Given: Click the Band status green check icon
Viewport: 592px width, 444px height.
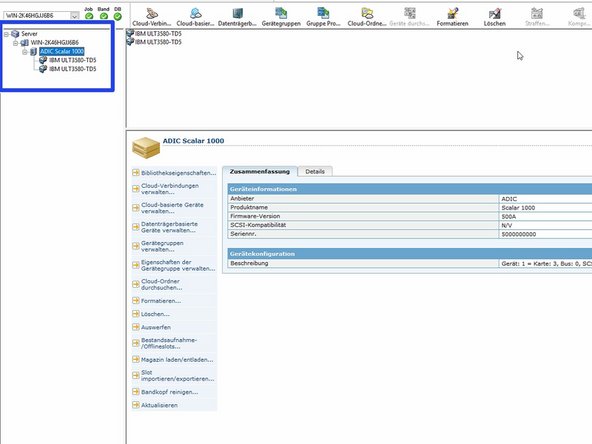Looking at the screenshot, I should tap(103, 16).
